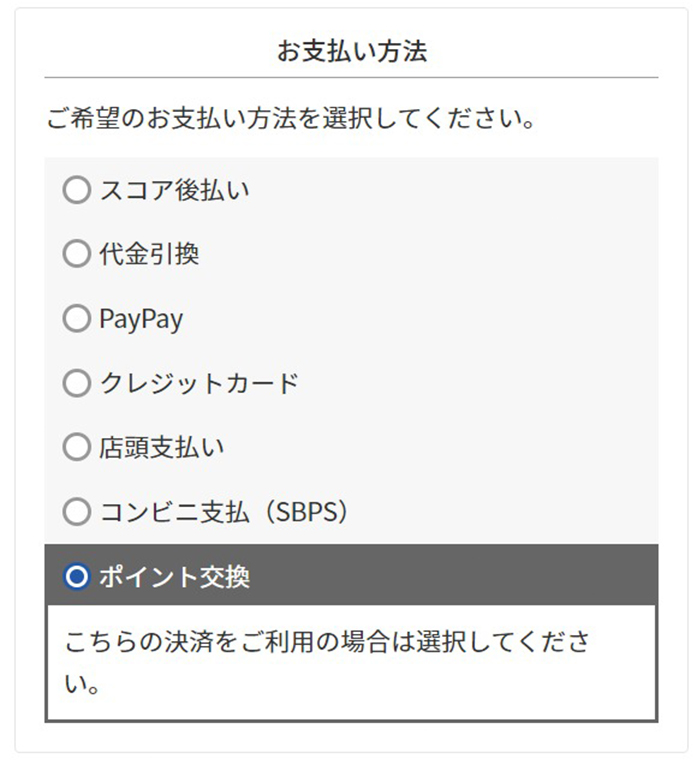Click the 代金引換 label text

click(x=149, y=254)
